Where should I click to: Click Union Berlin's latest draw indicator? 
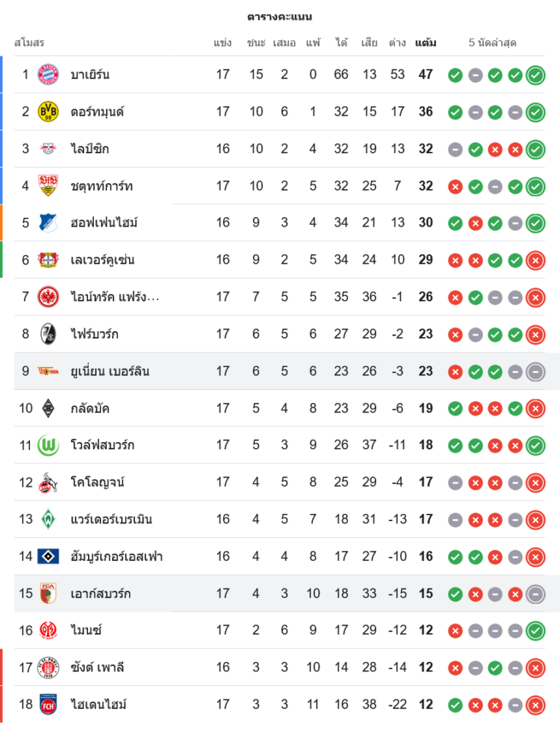[x=536, y=372]
